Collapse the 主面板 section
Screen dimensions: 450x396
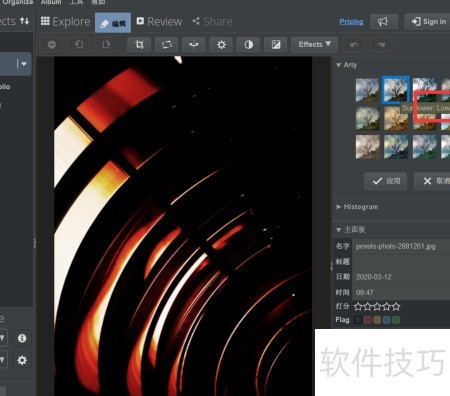pyautogui.click(x=339, y=230)
